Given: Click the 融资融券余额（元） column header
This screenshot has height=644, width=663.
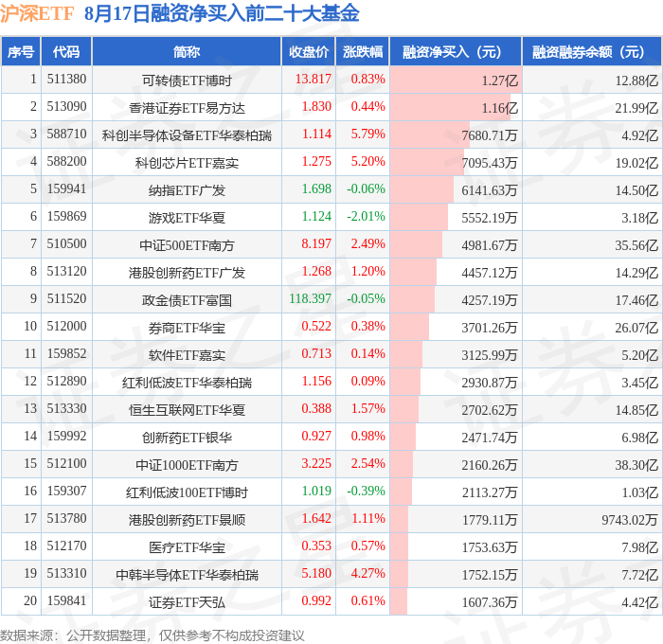Looking at the screenshot, I should 592,51.
